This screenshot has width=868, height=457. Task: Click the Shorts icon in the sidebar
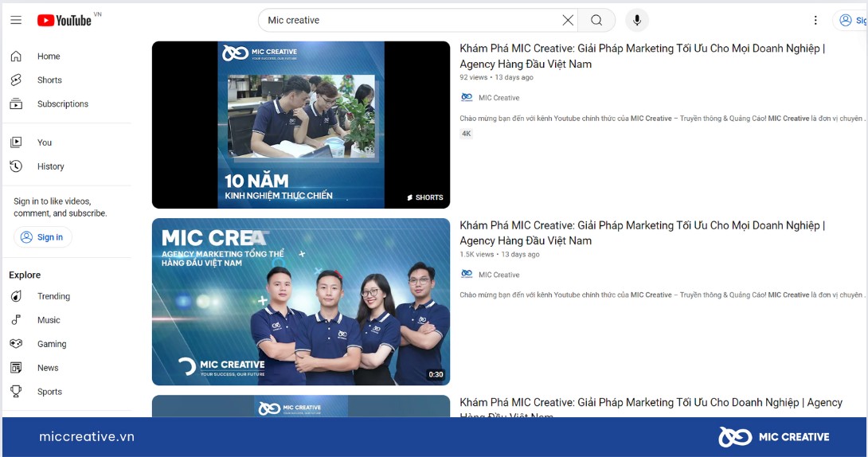point(16,80)
